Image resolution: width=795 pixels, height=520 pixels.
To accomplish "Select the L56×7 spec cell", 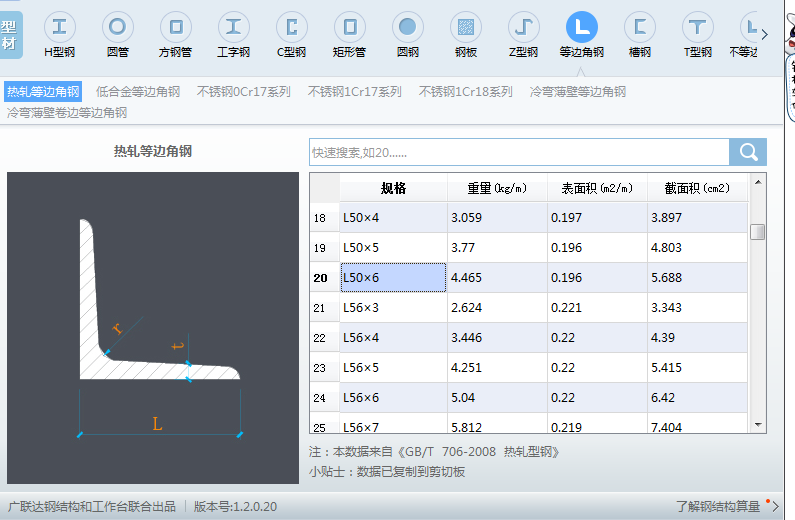I will pos(393,423).
